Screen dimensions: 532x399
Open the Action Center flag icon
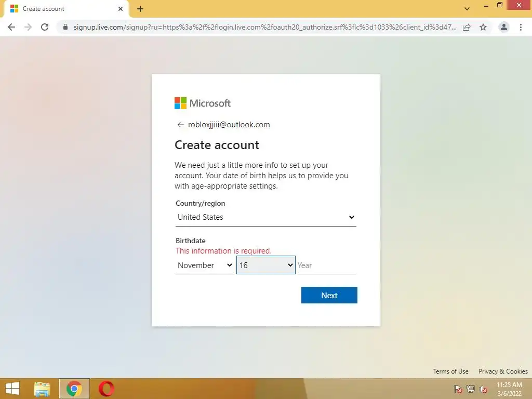458,389
